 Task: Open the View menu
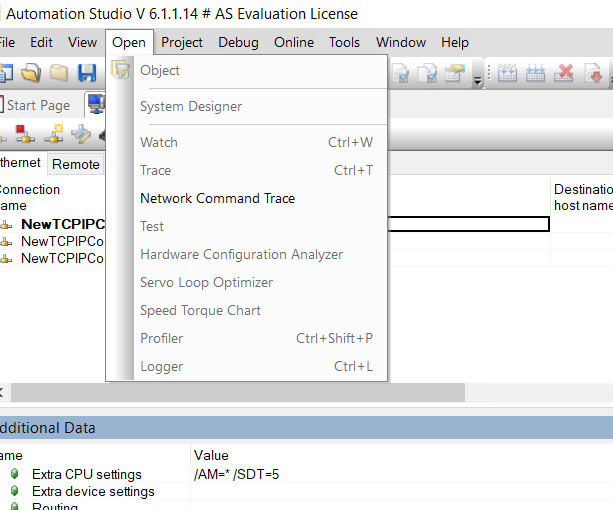coord(82,42)
